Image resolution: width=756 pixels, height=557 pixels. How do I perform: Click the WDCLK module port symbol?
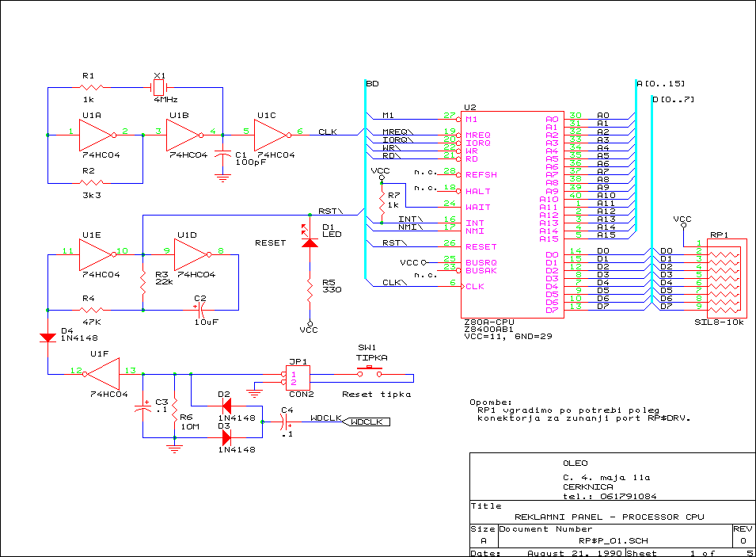click(366, 422)
